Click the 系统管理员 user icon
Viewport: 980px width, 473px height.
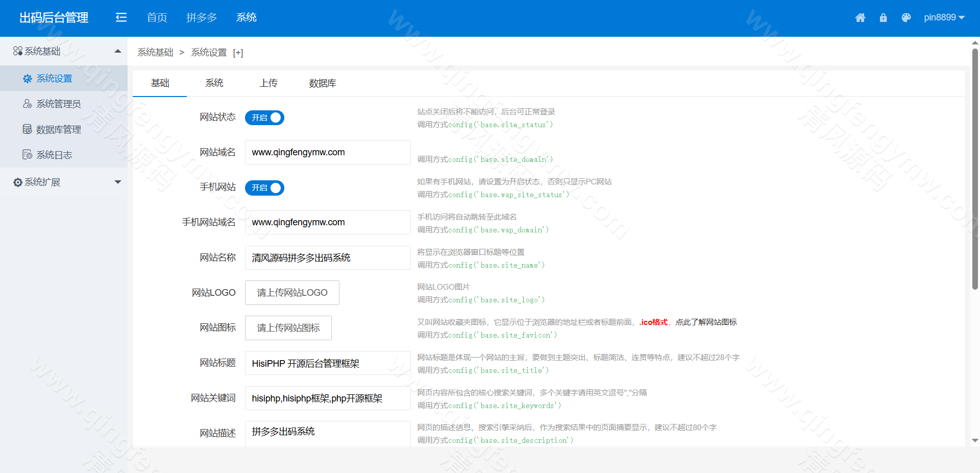[28, 104]
